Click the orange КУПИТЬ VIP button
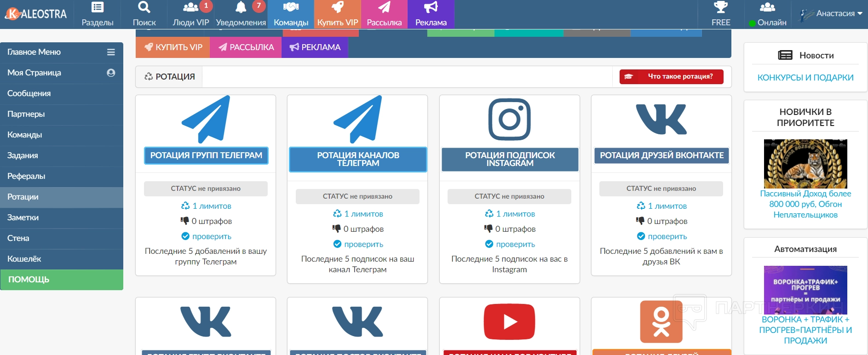This screenshot has height=355, width=868. pos(172,47)
